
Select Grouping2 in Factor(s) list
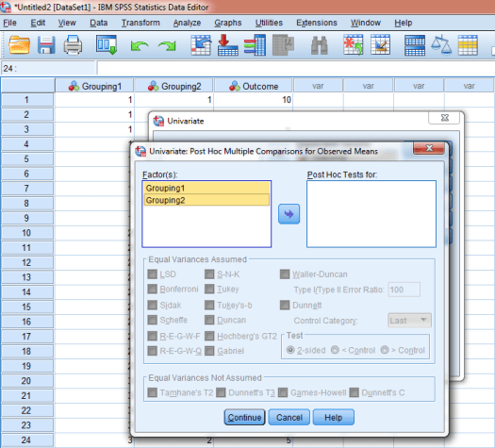(206, 200)
